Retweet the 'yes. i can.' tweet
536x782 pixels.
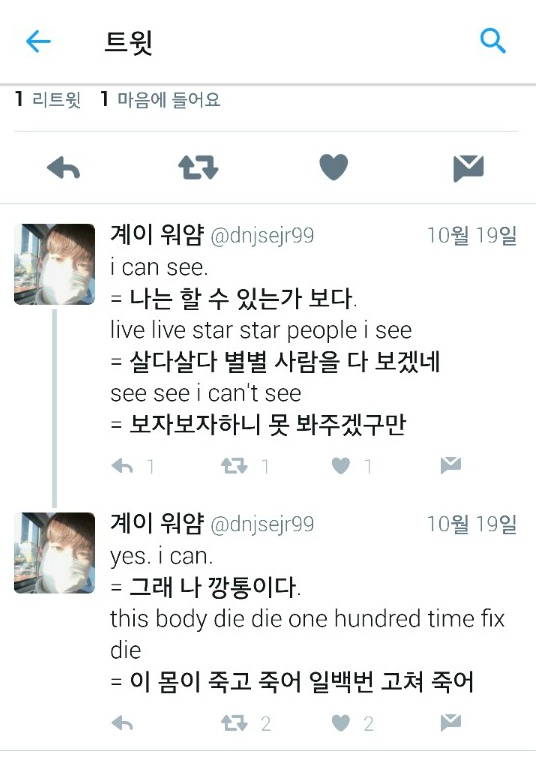pyautogui.click(x=234, y=723)
